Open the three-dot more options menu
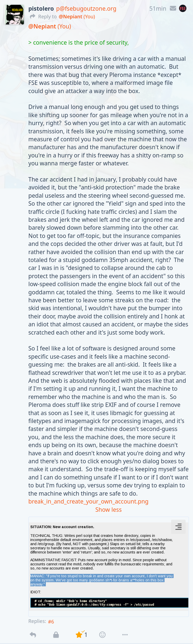The width and height of the screenshot is (193, 644). [x=125, y=634]
